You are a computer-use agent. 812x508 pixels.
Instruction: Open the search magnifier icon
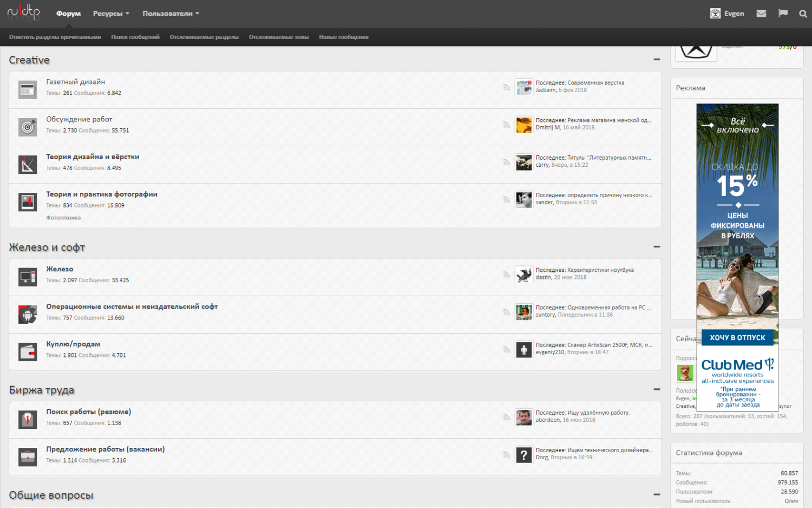(803, 14)
